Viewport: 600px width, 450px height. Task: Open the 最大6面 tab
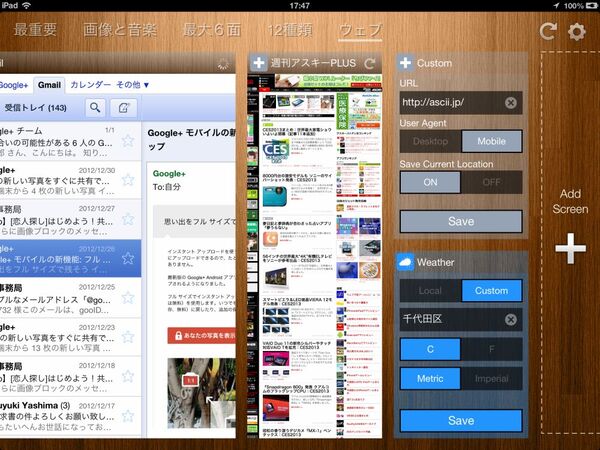[x=212, y=30]
